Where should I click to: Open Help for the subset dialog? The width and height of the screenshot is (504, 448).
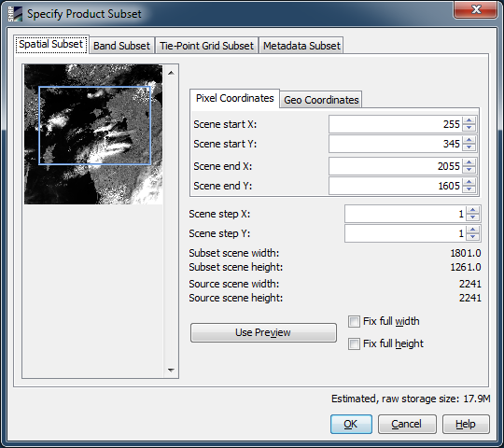pyautogui.click(x=466, y=425)
